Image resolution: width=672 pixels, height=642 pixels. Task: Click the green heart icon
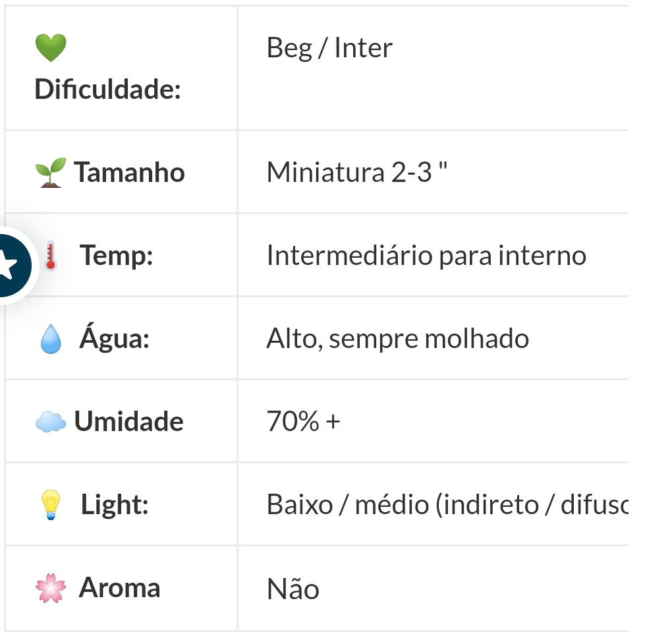tap(51, 47)
